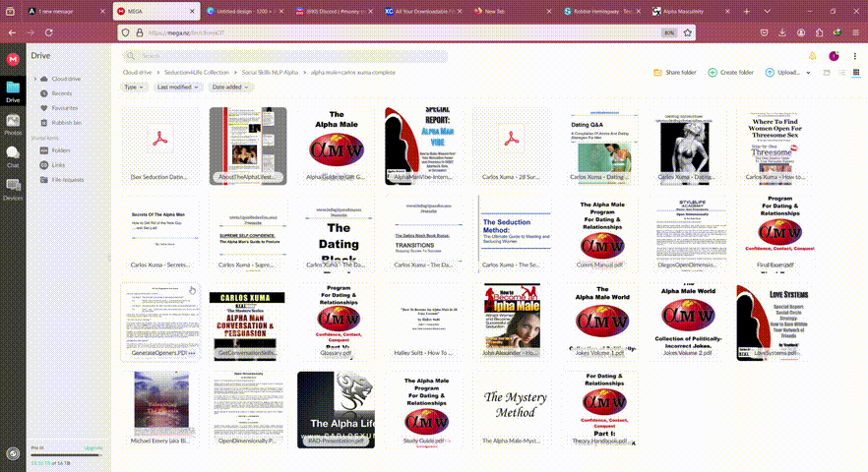Reload the page with refresh icon

49,32
